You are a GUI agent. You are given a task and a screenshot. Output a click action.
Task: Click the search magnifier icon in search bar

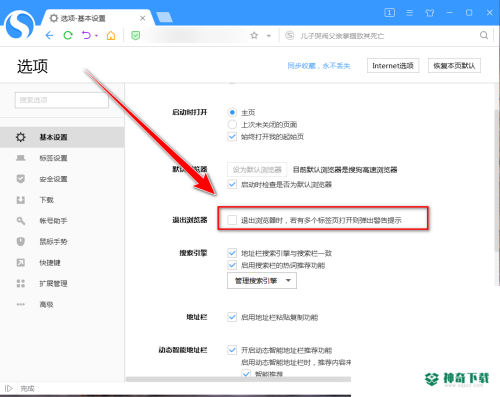pos(484,35)
